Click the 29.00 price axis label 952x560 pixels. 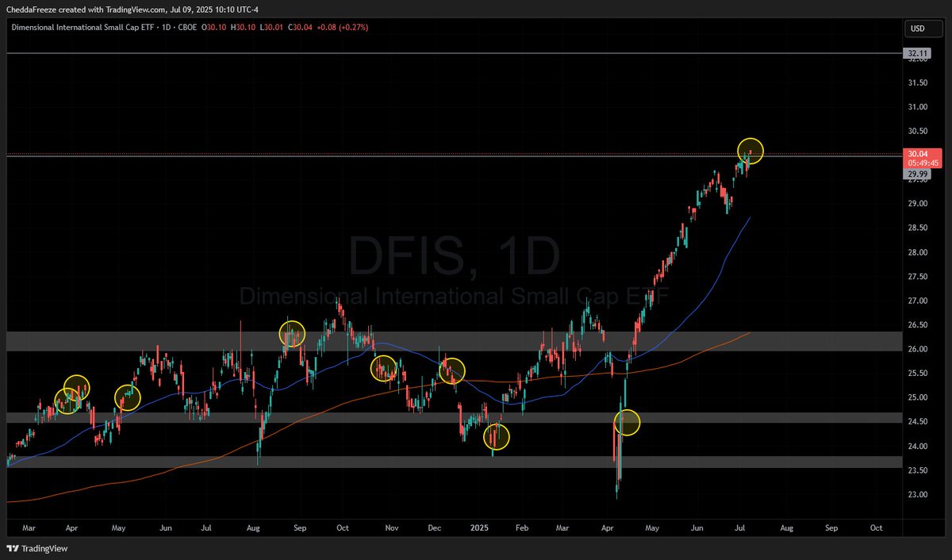click(918, 204)
